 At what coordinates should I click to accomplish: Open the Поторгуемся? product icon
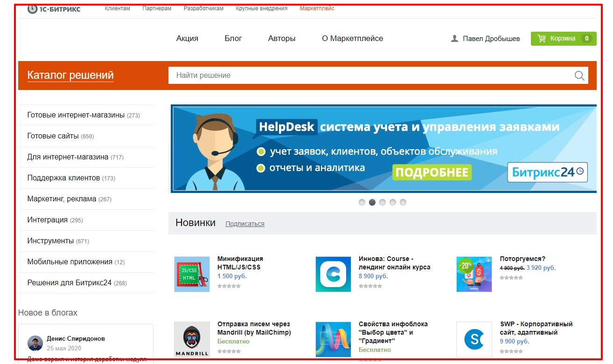pyautogui.click(x=474, y=274)
